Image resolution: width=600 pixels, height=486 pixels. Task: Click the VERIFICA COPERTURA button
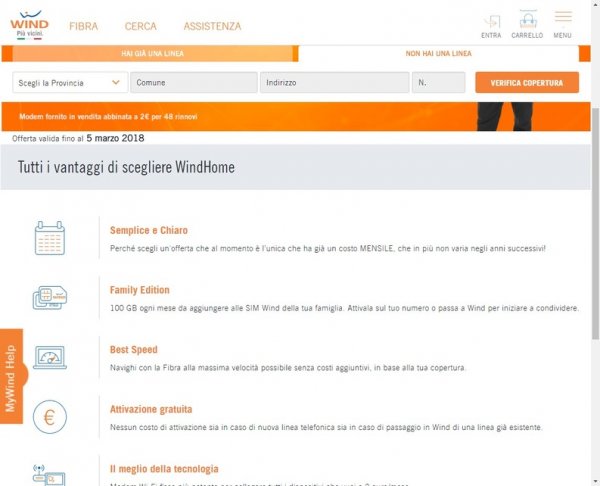click(527, 83)
